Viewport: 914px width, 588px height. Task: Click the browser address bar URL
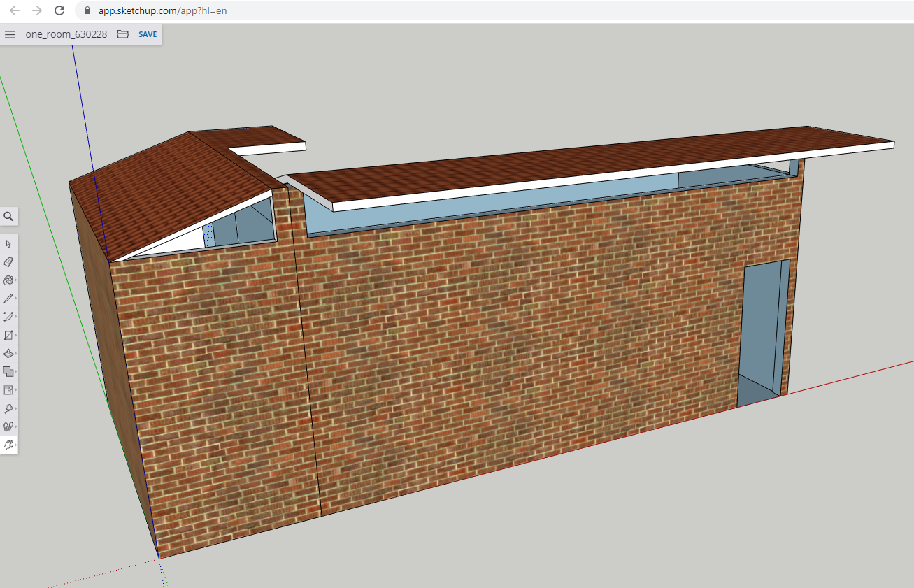[162, 10]
